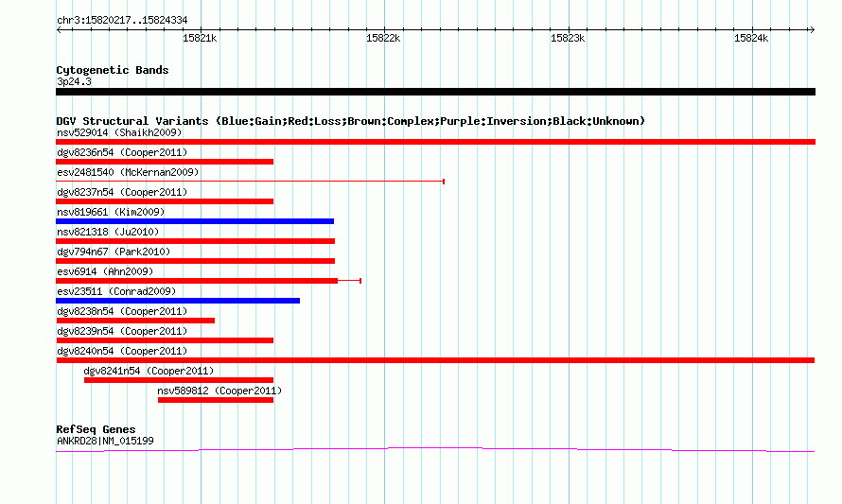Open the RefSeq Genes track title
842x504 pixels.
point(96,429)
